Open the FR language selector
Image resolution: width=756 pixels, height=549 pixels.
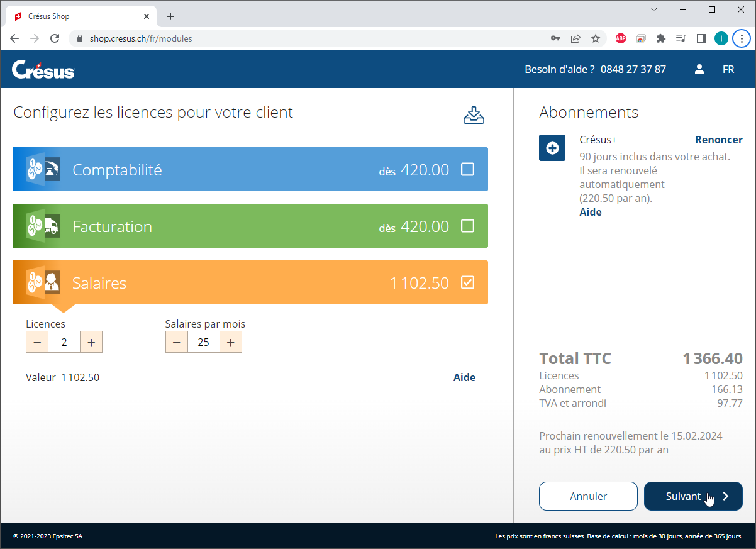click(x=728, y=69)
